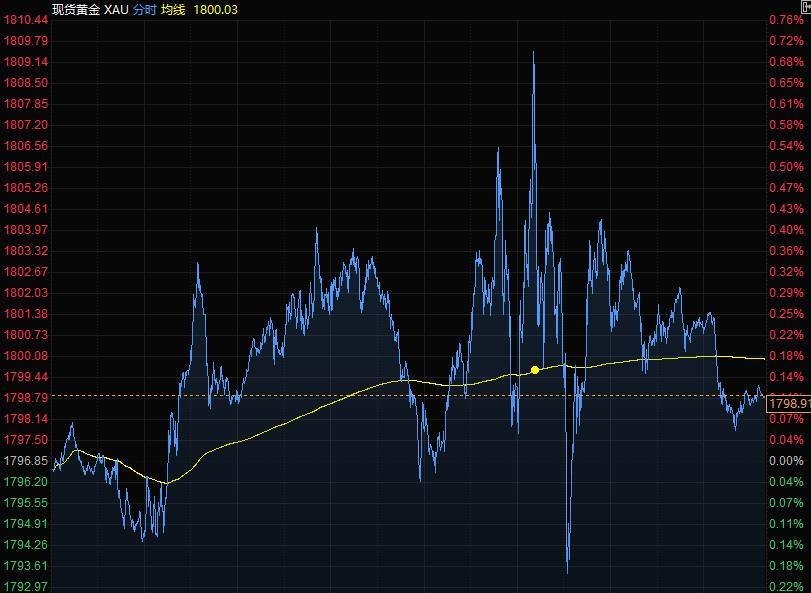Click the window icon in the top-right corner
This screenshot has width=811, height=593.
click(805, 6)
